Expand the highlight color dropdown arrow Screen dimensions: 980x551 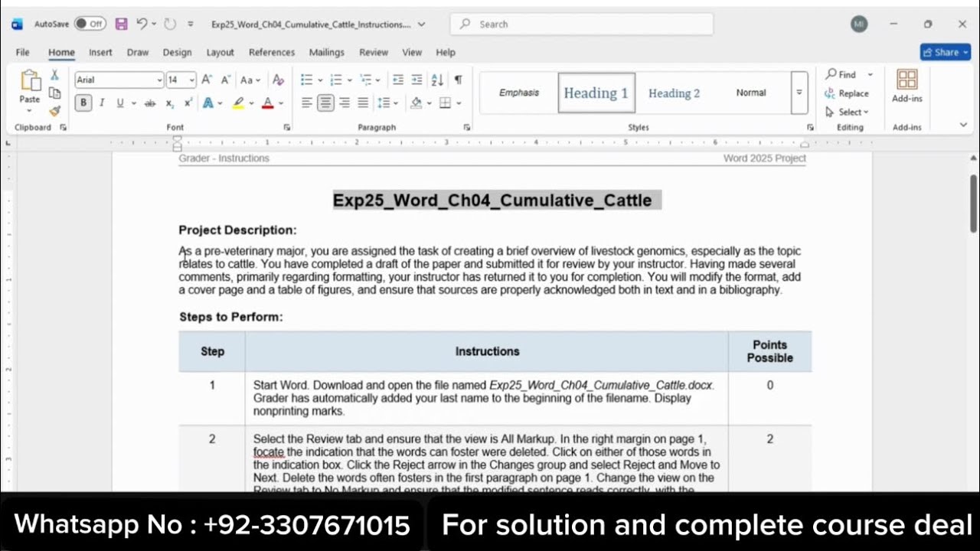[252, 103]
